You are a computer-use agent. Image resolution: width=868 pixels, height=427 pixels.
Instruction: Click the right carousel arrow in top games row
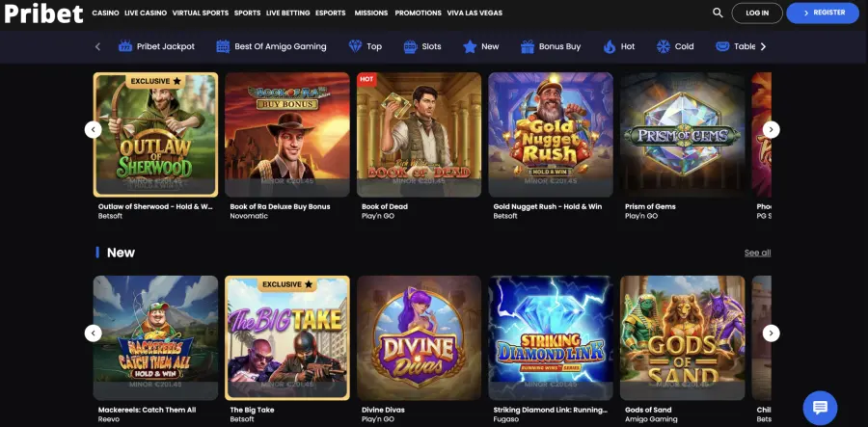[772, 129]
